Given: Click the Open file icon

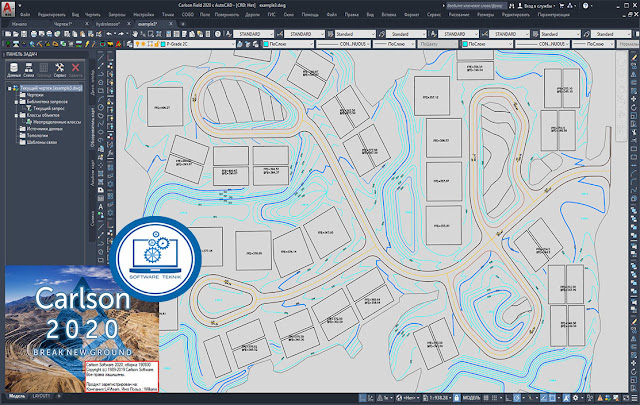Looking at the screenshot, I should pyautogui.click(x=16, y=34).
